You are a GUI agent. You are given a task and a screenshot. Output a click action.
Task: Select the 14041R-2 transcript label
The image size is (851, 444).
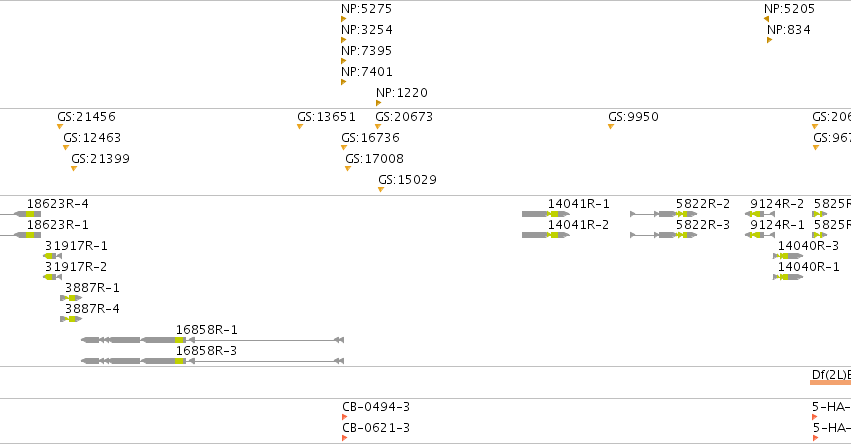point(579,225)
